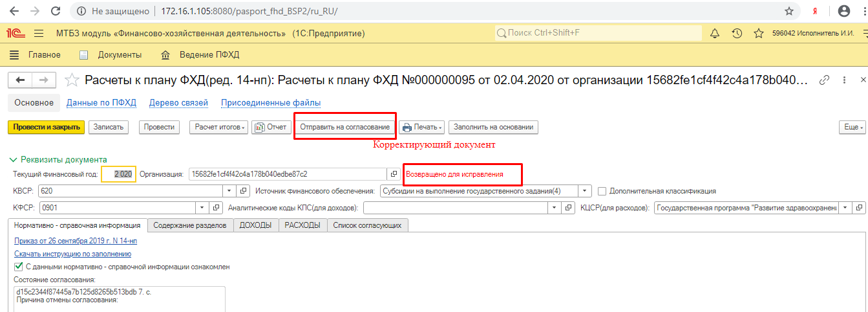
Task: Open Печать dropdown menu
Action: pos(421,127)
